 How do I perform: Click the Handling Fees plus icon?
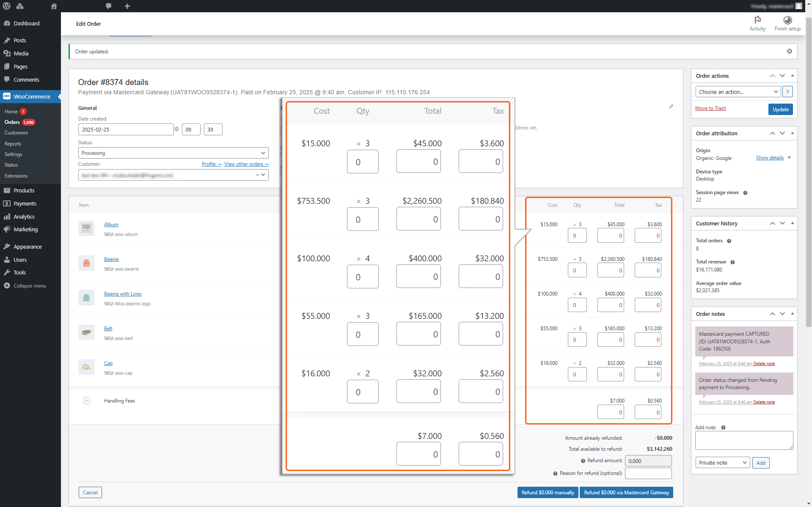87,400
